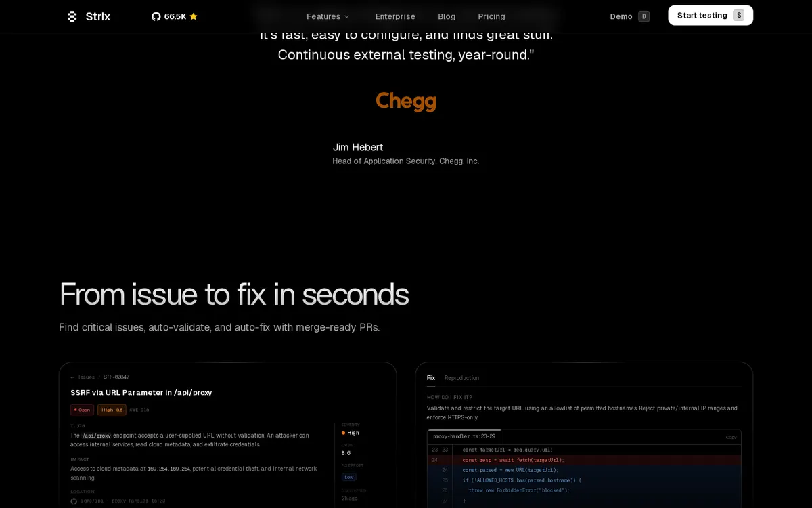Image resolution: width=812 pixels, height=508 pixels.
Task: Expand the Features dropdown chevron
Action: point(347,16)
